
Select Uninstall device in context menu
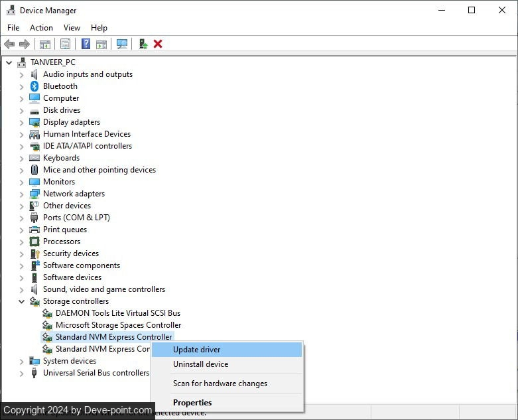200,364
